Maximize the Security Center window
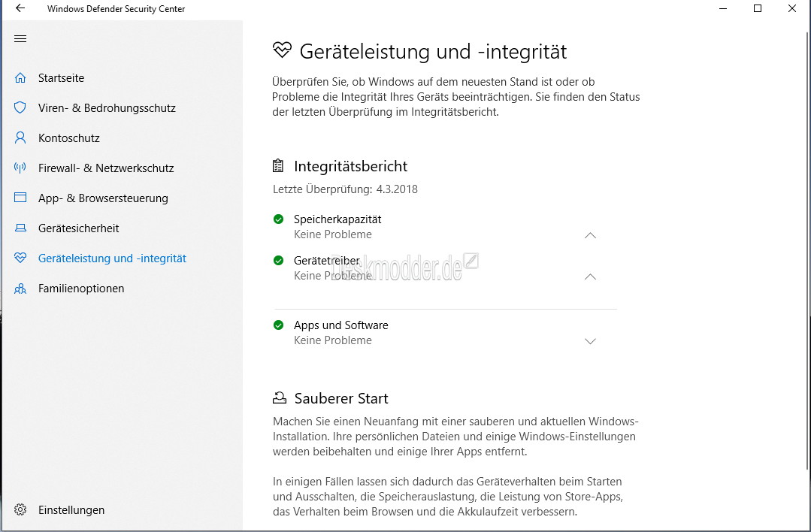 pyautogui.click(x=758, y=8)
